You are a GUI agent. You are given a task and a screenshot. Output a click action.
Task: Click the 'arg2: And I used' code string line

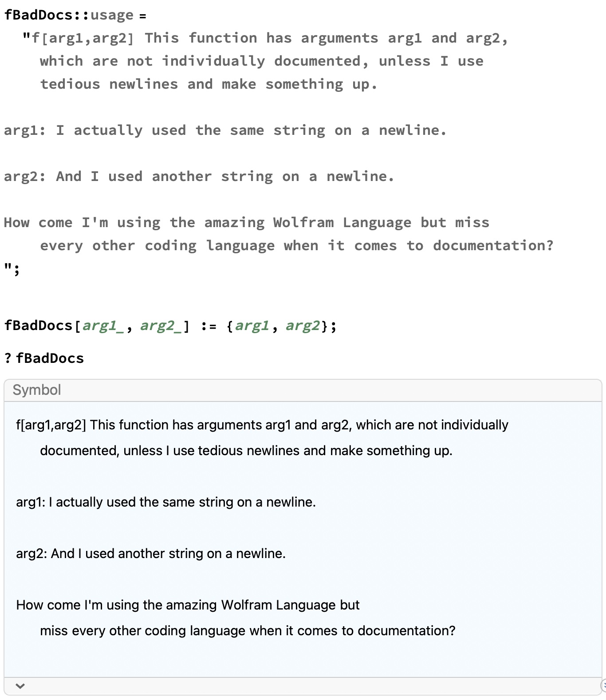pos(199,177)
